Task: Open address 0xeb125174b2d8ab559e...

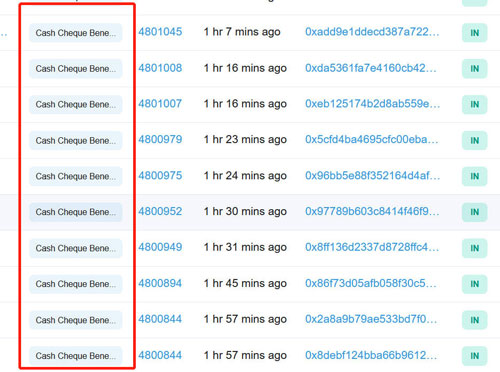Action: coord(373,104)
